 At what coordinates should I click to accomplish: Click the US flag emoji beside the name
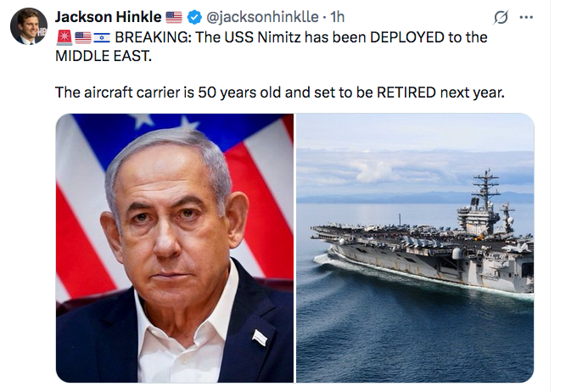tap(173, 17)
